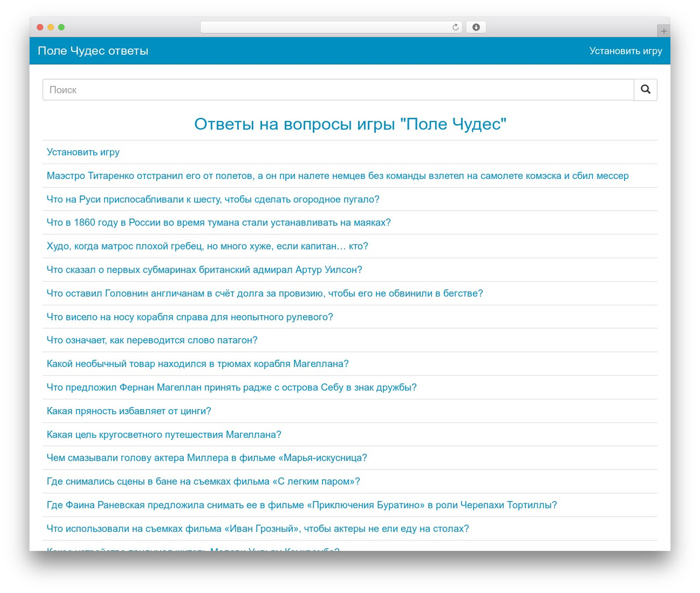Viewport: 700px width, 593px height.
Task: Open the матрос плохой гребец question
Action: (207, 246)
